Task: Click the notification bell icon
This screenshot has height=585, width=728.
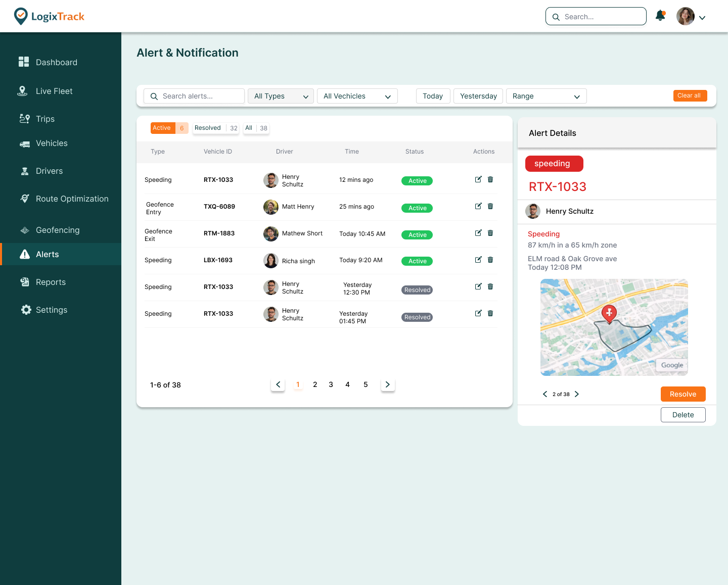Action: pos(660,16)
